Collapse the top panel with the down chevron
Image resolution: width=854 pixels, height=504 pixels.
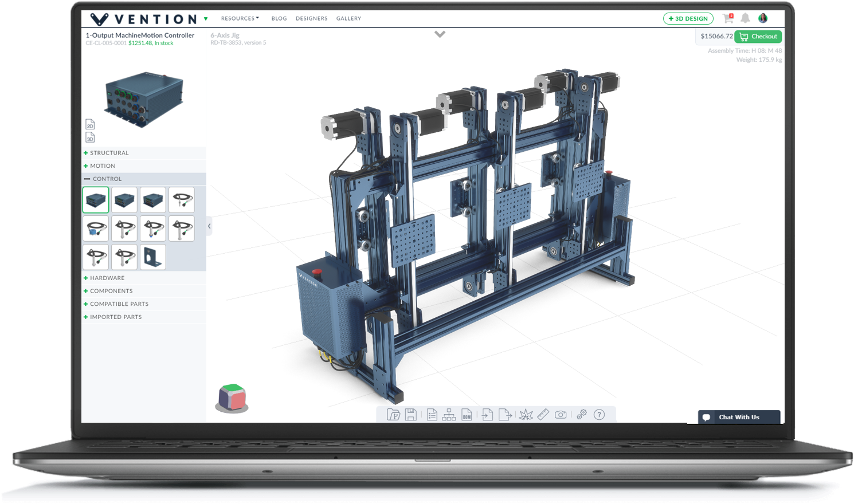(440, 34)
